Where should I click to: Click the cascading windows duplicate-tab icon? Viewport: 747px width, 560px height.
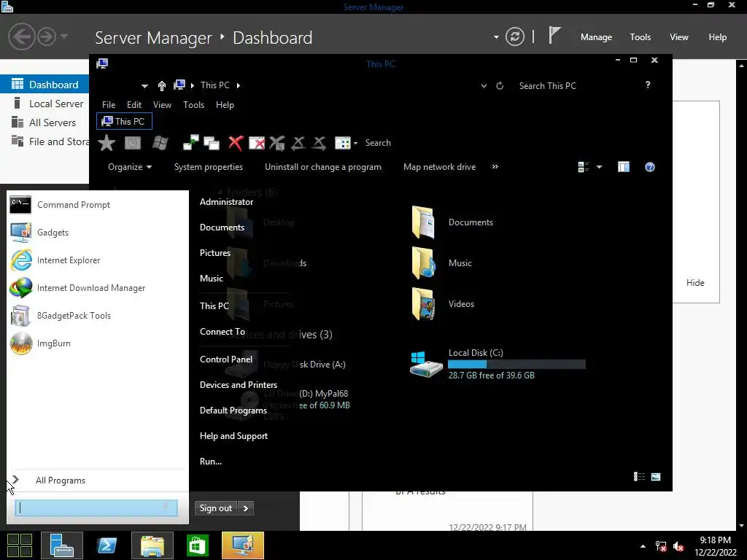pos(211,143)
